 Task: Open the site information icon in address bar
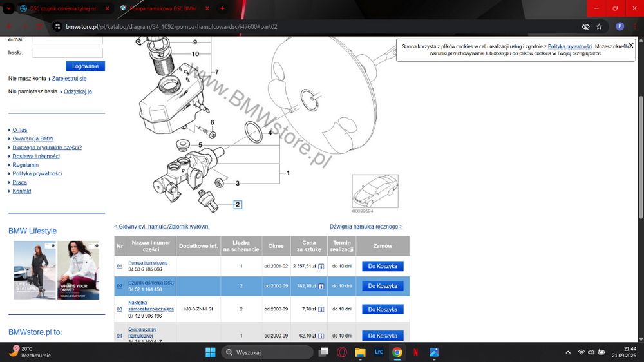coord(57,26)
